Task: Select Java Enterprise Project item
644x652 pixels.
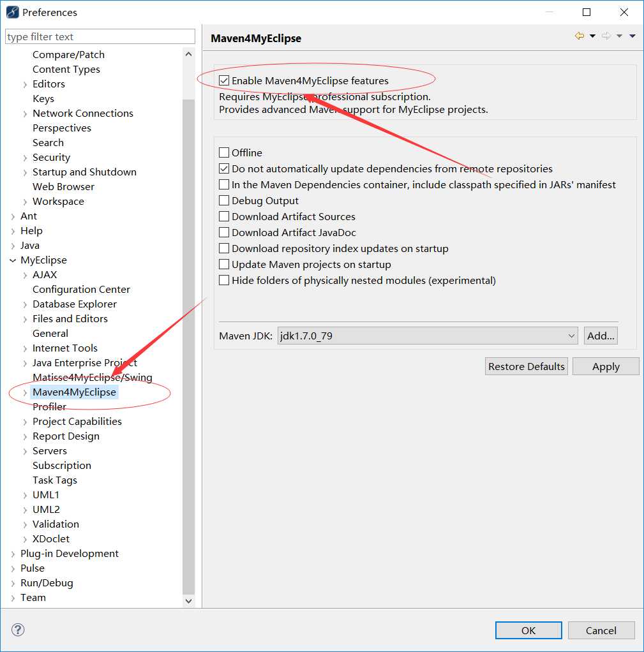Action: 85,362
